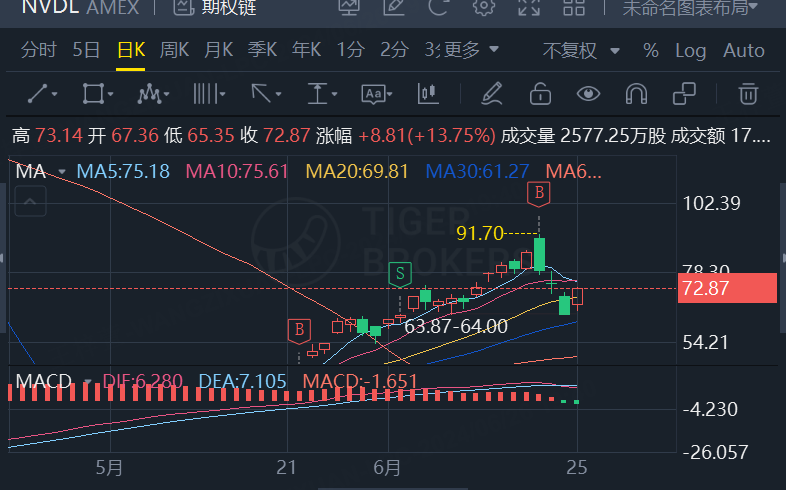The width and height of the screenshot is (786, 490).
Task: Click the 63.87-64.00 gap label
Action: [456, 327]
